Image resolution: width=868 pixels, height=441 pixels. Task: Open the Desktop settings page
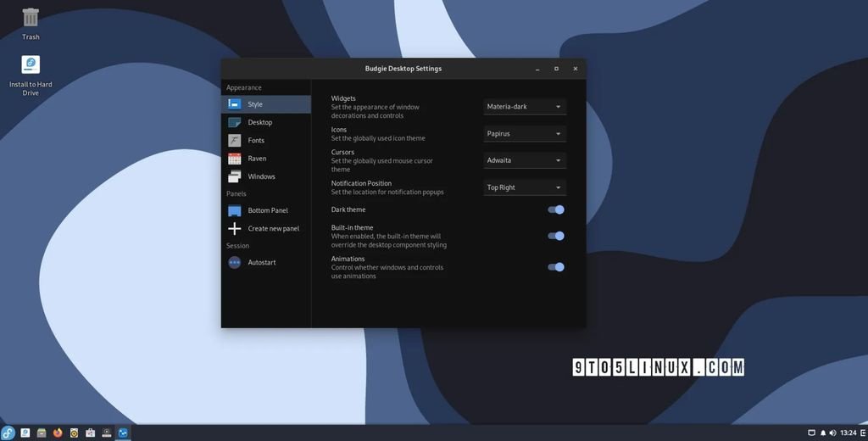click(265, 122)
